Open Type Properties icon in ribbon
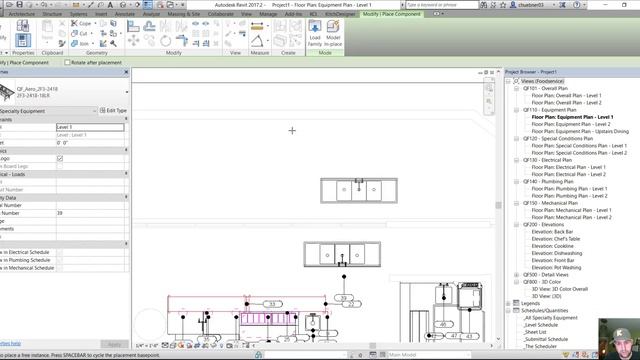This screenshot has height=360, width=640. click(x=23, y=25)
